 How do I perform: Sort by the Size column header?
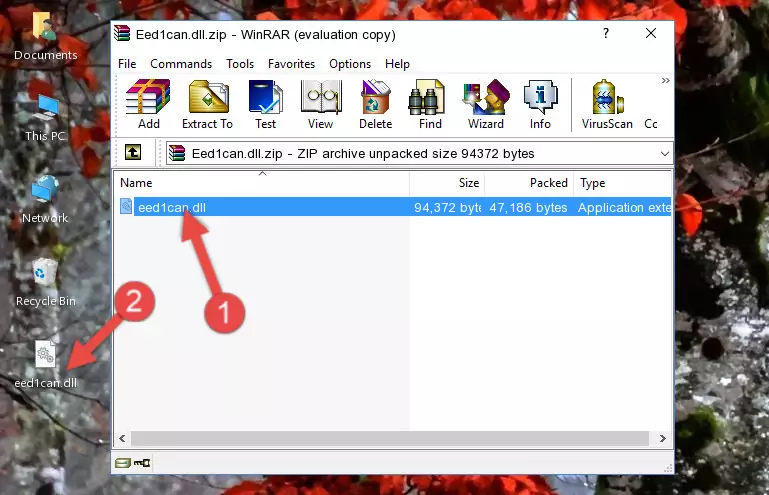click(x=447, y=183)
